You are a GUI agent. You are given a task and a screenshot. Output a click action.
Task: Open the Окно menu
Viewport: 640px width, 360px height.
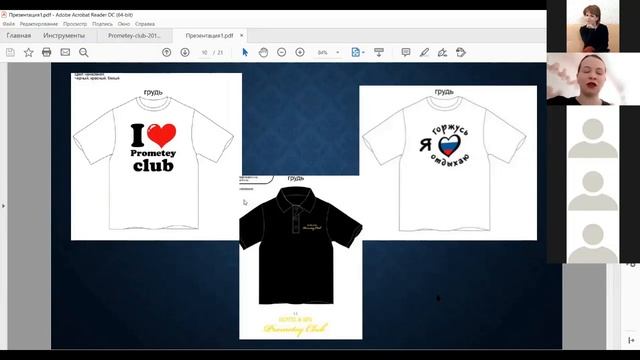click(x=124, y=24)
